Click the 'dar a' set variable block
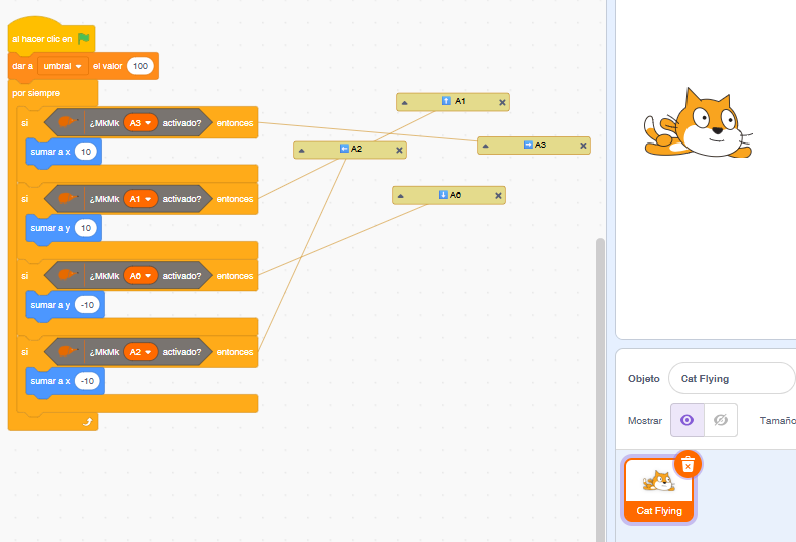796x542 pixels. 83,66
